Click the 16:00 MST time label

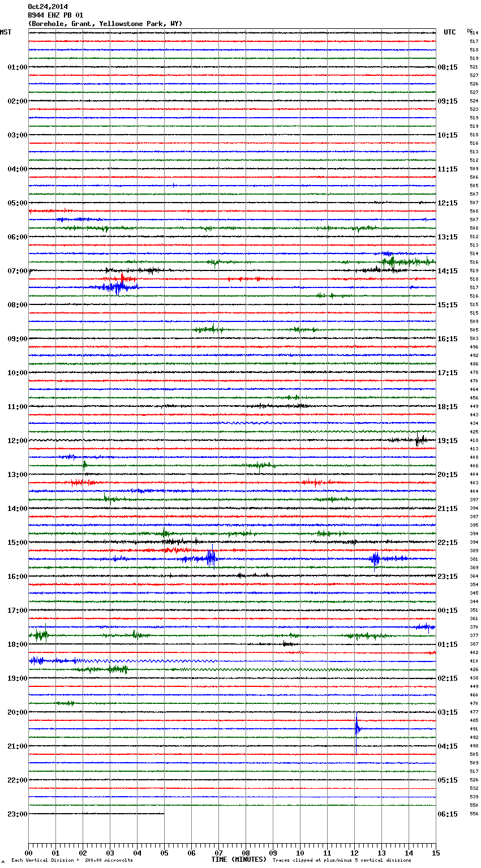17,577
